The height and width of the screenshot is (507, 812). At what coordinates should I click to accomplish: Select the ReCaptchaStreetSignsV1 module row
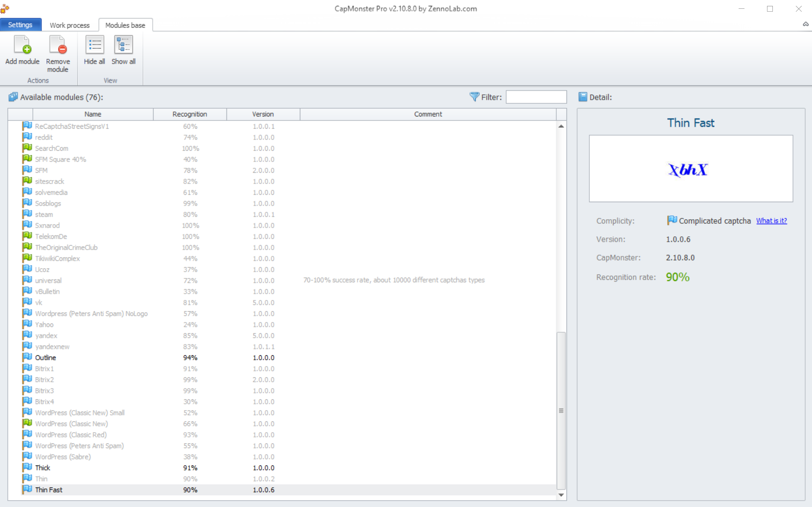pyautogui.click(x=282, y=126)
